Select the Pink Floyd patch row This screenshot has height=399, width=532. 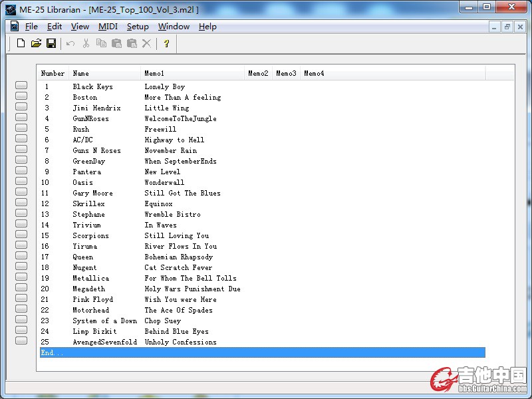point(94,299)
